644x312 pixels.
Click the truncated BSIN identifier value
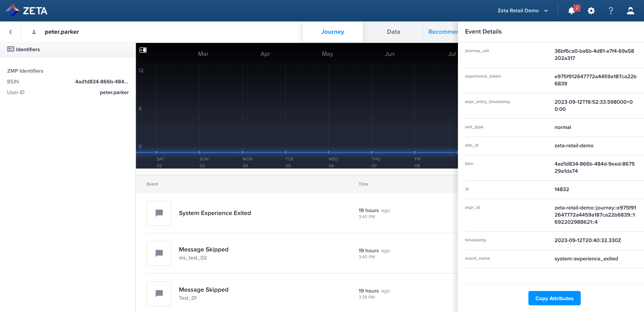(x=101, y=81)
